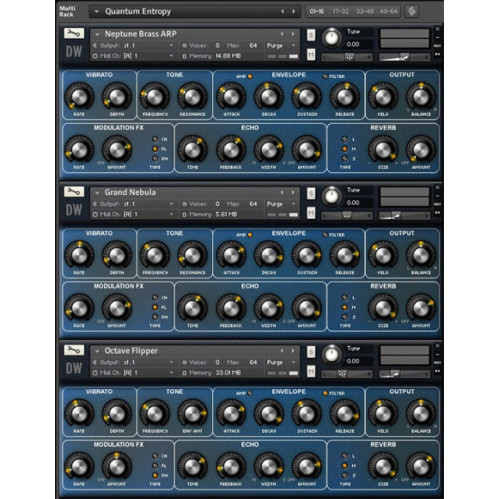Image resolution: width=500 pixels, height=499 pixels.
Task: Open the Midi Ch dropdown for Neptune Brass ARP
Action: 171,56
